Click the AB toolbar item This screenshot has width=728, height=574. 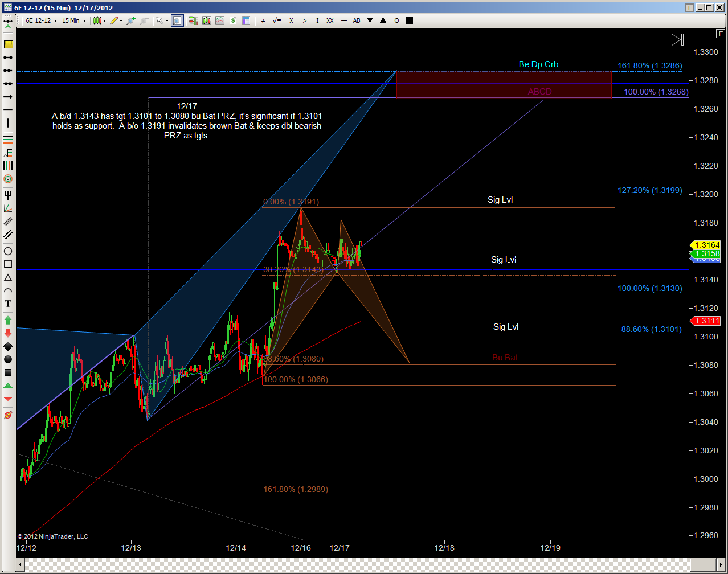click(357, 20)
